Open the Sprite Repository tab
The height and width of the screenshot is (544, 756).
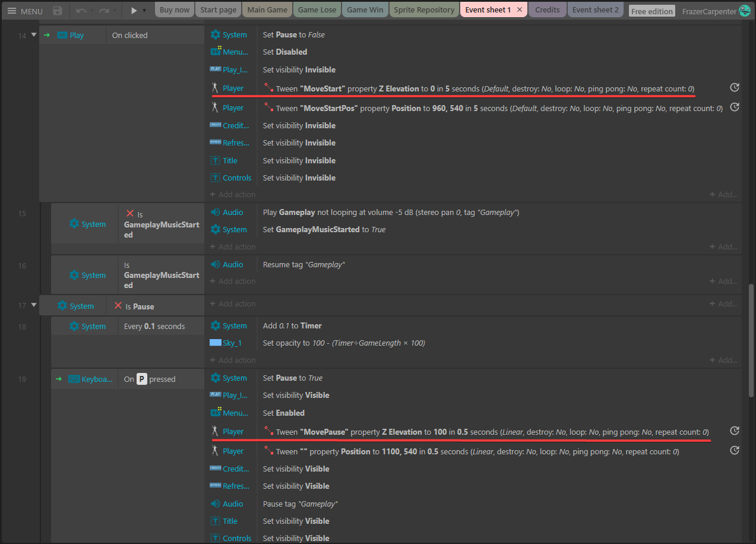(424, 10)
